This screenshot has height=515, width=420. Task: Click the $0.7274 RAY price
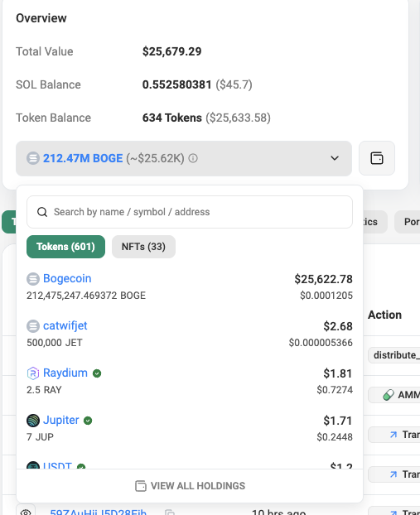point(335,390)
